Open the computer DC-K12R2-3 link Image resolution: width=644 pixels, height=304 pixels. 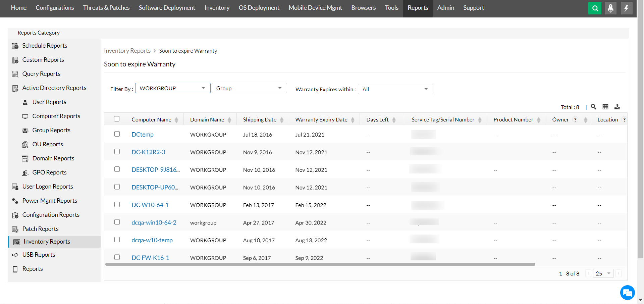pos(148,152)
